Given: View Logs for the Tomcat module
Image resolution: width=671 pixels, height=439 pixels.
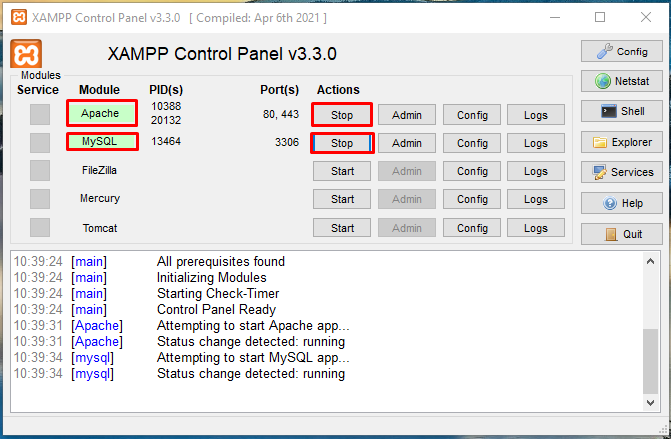Looking at the screenshot, I should (536, 228).
